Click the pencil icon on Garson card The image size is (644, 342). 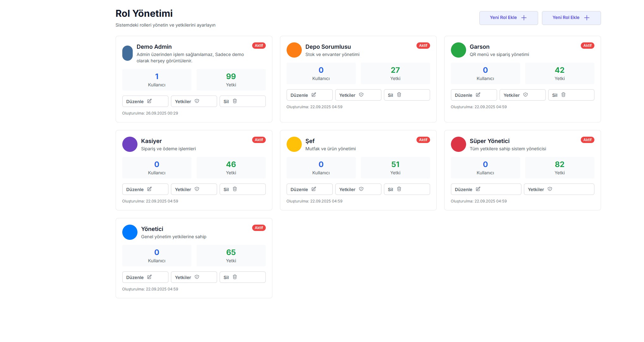click(x=478, y=95)
